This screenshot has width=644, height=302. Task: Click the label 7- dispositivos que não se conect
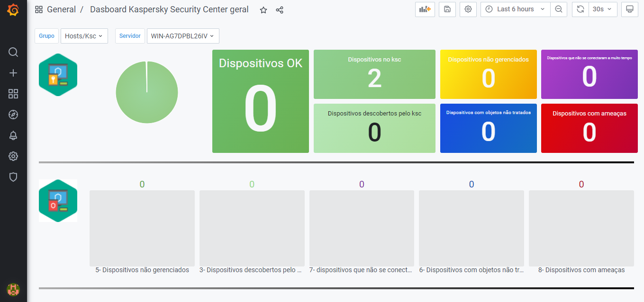362,270
